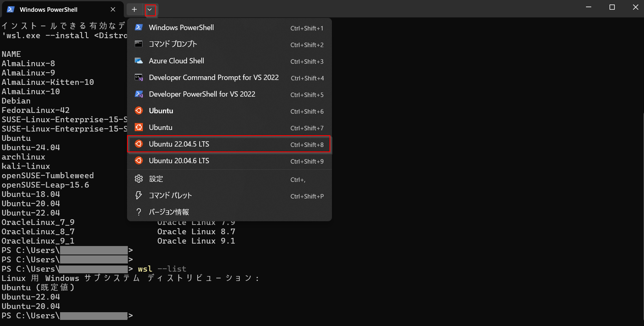Viewport: 644px width, 326px height.
Task: Close the terminal window
Action: click(x=635, y=7)
